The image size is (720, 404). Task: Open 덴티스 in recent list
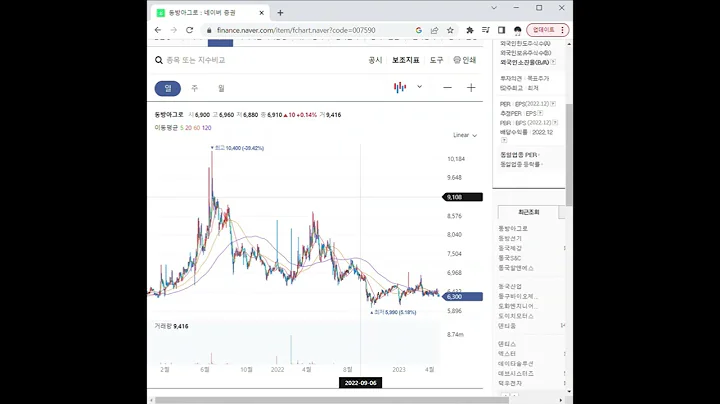[x=507, y=344]
